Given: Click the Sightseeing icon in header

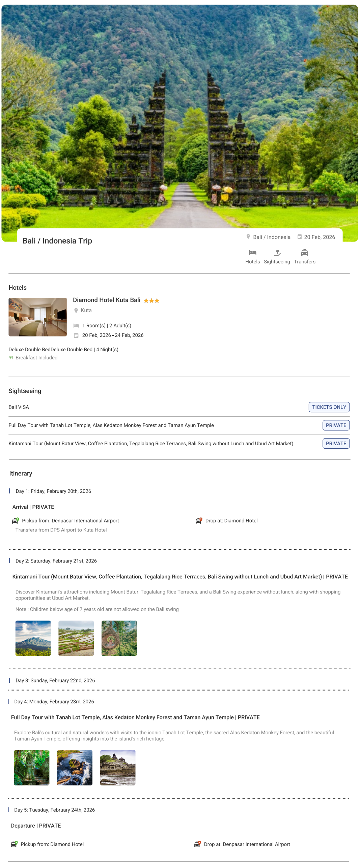Looking at the screenshot, I should [277, 253].
